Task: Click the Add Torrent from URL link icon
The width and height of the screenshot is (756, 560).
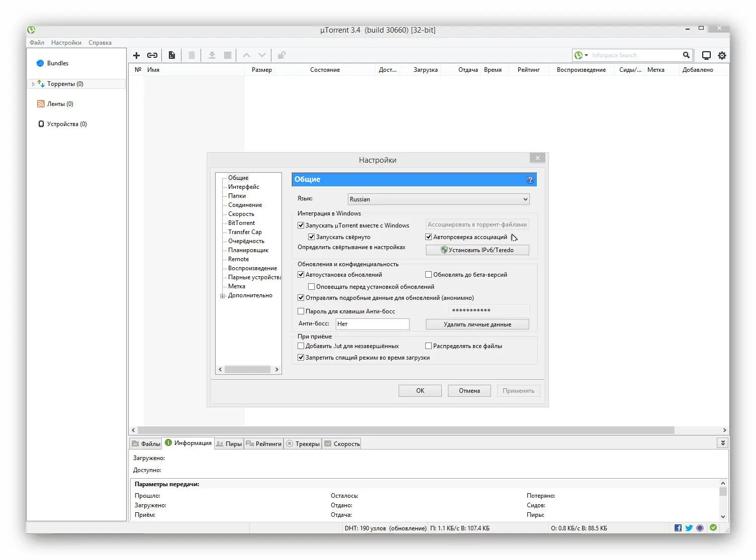Action: tap(152, 55)
